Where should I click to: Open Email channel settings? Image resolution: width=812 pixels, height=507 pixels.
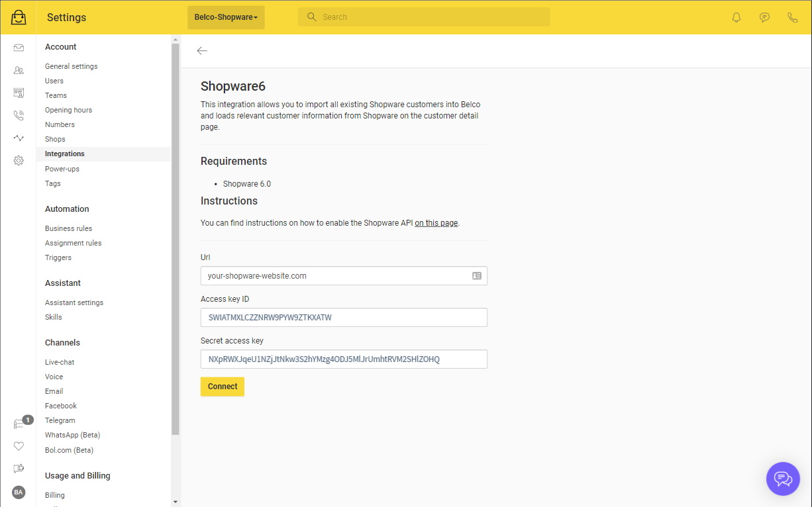54,391
